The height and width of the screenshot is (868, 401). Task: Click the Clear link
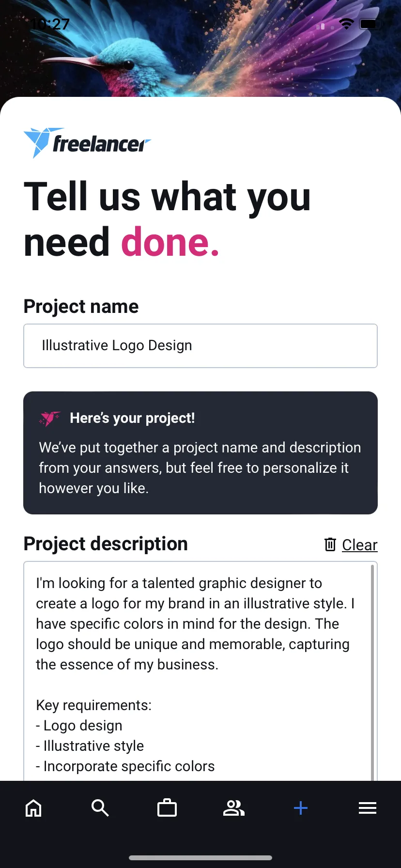360,545
